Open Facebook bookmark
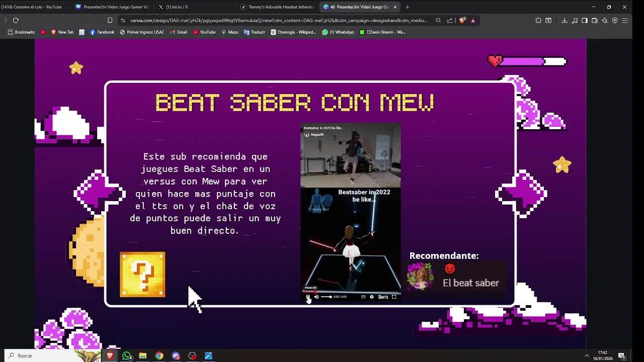644x362 pixels. coord(102,32)
